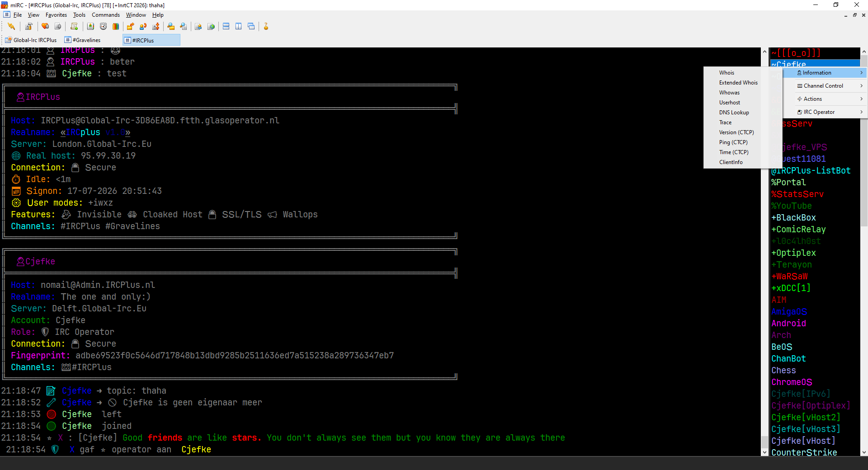Open the Colors books icon

(x=116, y=26)
